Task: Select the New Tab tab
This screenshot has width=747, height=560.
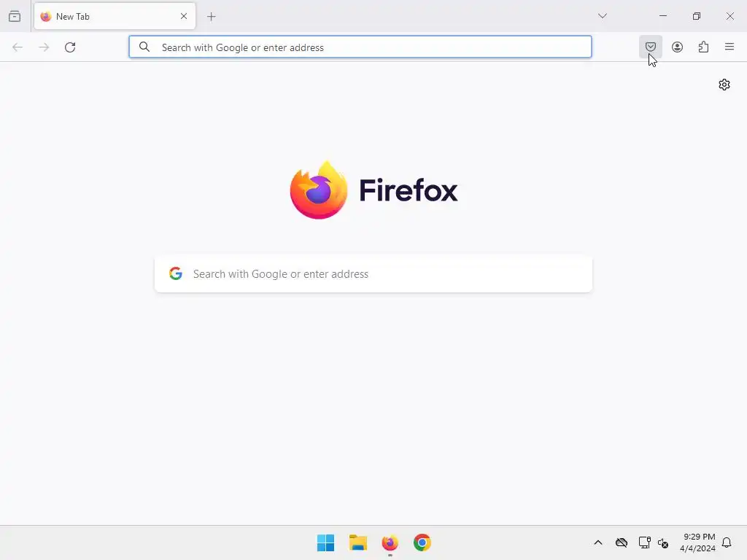Action: point(115,16)
